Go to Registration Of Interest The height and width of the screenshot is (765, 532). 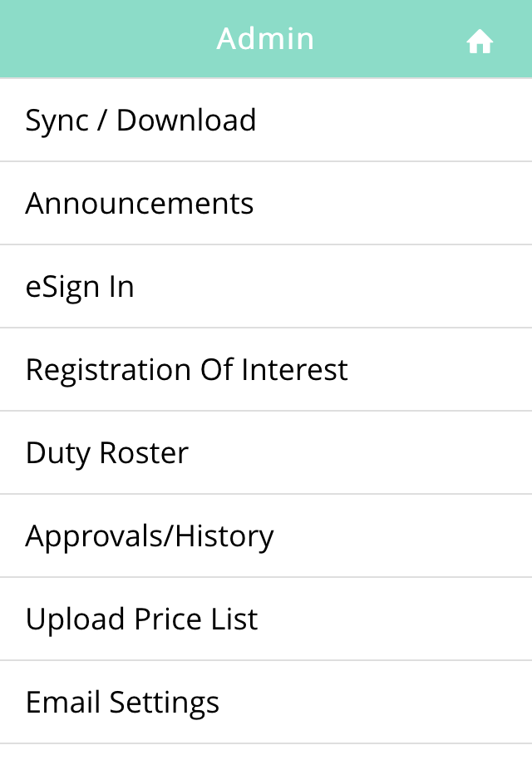tap(187, 370)
